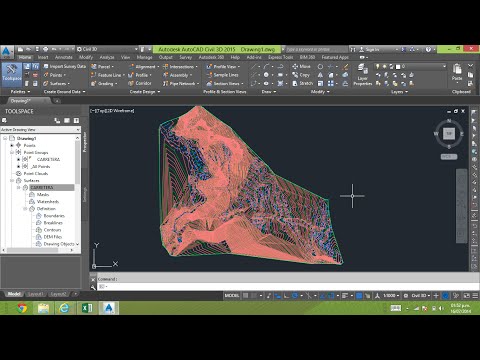Image resolution: width=480 pixels, height=360 pixels.
Task: Open Internet Explorer from the taskbar
Action: coord(64,308)
